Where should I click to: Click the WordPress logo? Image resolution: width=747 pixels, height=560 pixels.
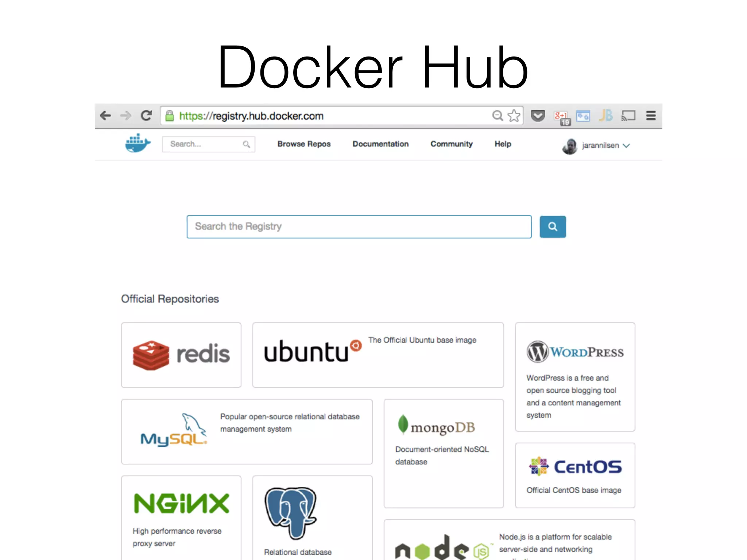tap(575, 352)
